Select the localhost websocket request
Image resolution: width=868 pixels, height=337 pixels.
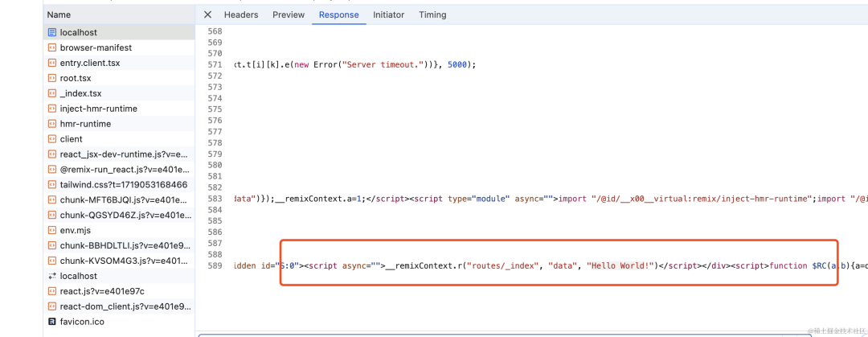[118, 276]
